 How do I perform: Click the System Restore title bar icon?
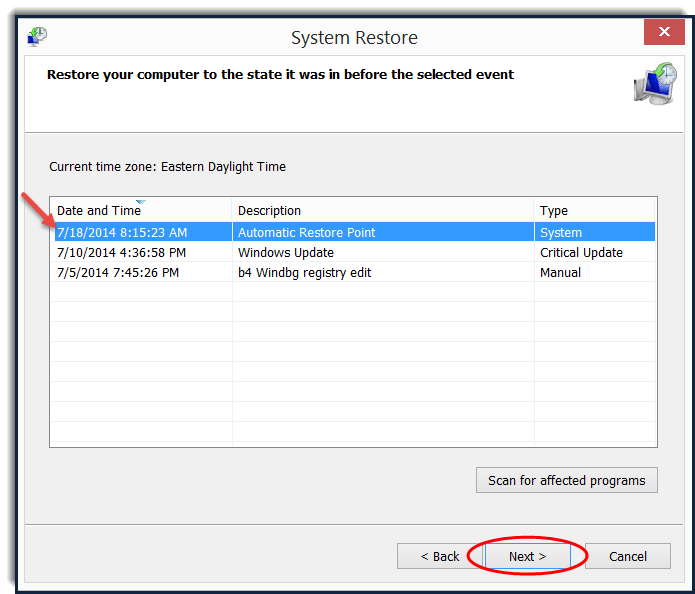click(37, 36)
